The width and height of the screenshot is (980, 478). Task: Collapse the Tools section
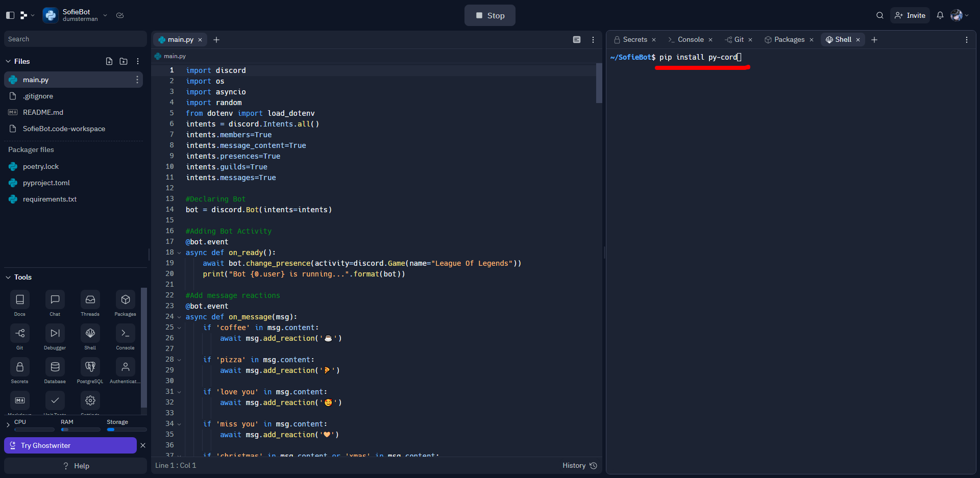pos(8,277)
